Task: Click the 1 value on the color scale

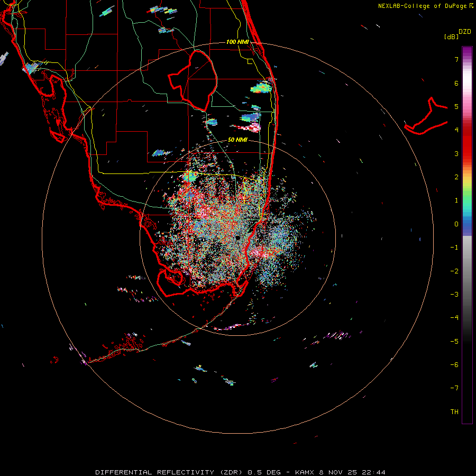Action: click(456, 200)
